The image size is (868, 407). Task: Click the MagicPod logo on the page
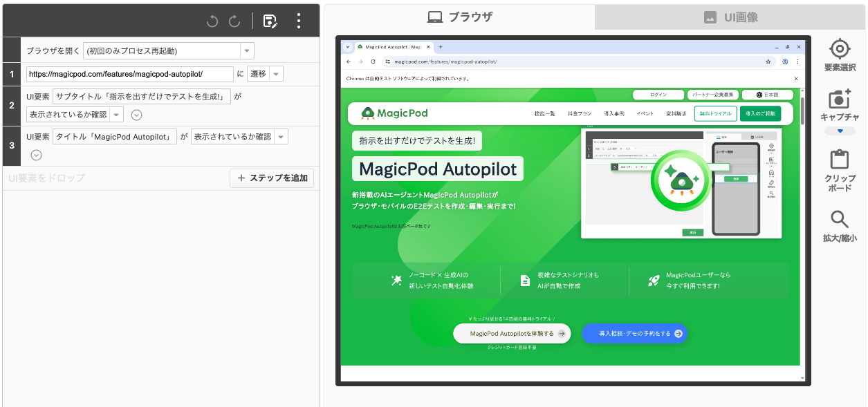pyautogui.click(x=394, y=111)
